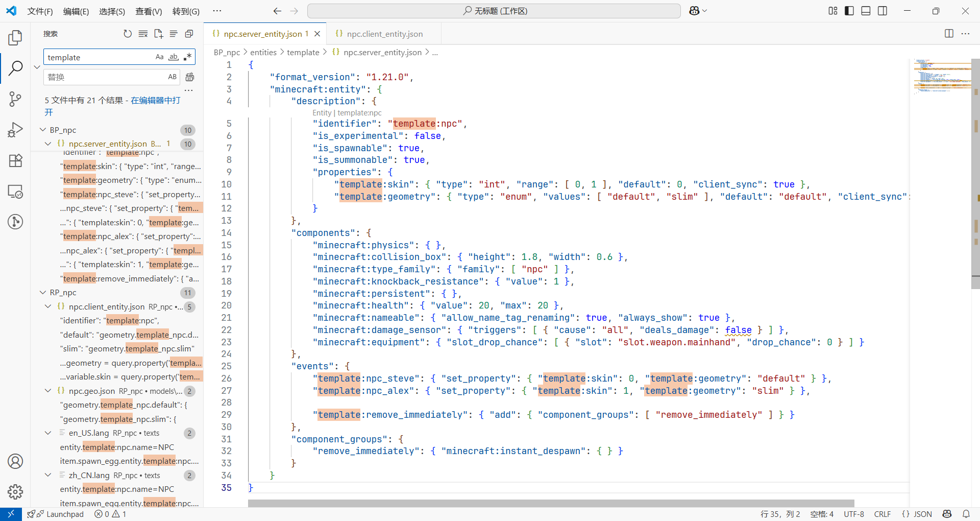Viewport: 980px width, 521px height.
Task: Open the 编辑(E) menu
Action: [x=76, y=11]
